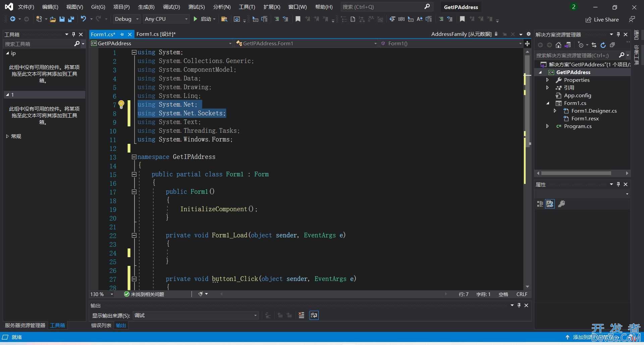Click the comment out selected lines icon
The height and width of the screenshot is (345, 644).
point(277,19)
